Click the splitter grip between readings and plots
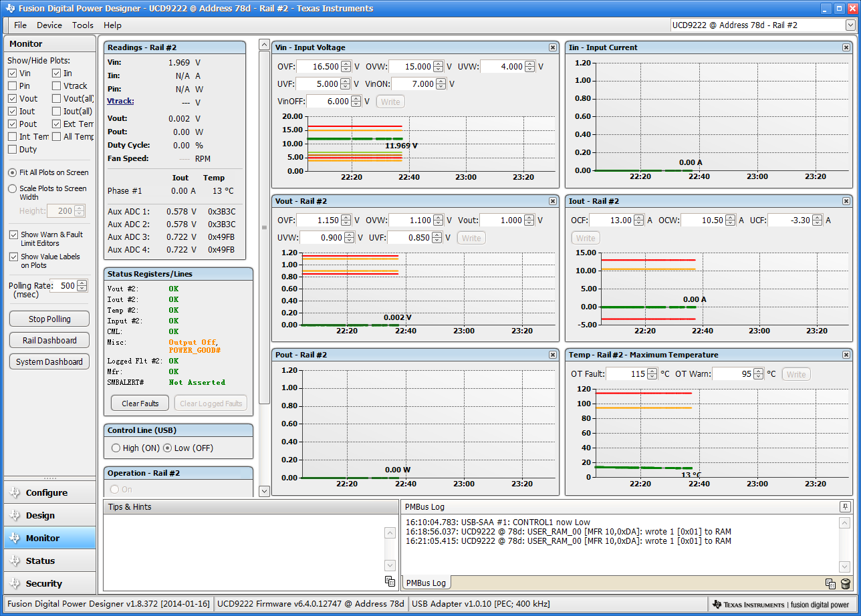The image size is (861, 616). pos(264,227)
